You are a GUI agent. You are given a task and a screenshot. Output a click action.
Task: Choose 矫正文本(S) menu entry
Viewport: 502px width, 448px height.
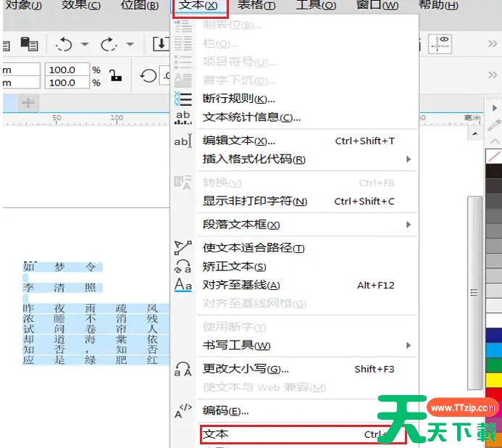pos(295,266)
